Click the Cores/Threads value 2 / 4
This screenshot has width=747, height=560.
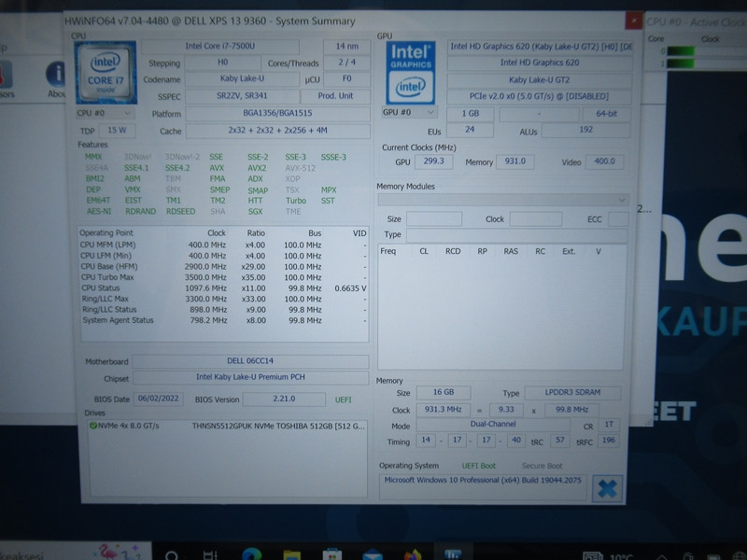click(346, 63)
